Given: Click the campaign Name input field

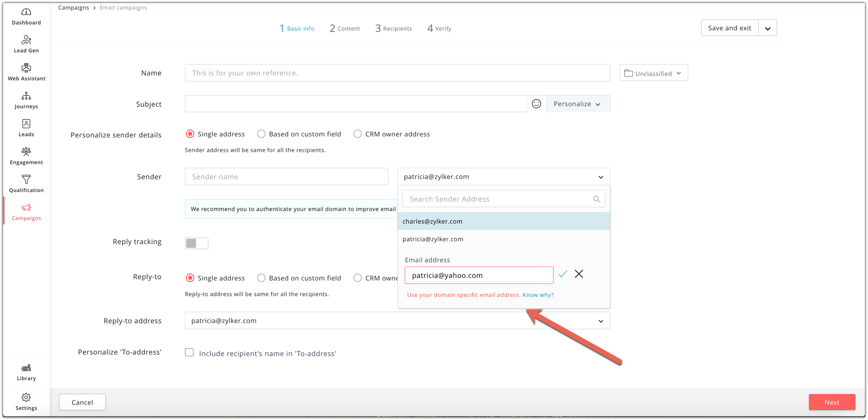Looking at the screenshot, I should (397, 73).
